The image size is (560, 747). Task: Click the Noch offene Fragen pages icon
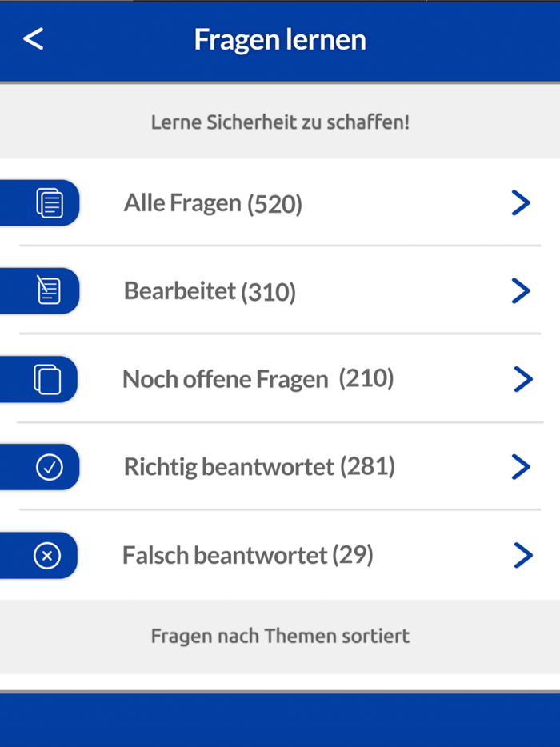[48, 379]
